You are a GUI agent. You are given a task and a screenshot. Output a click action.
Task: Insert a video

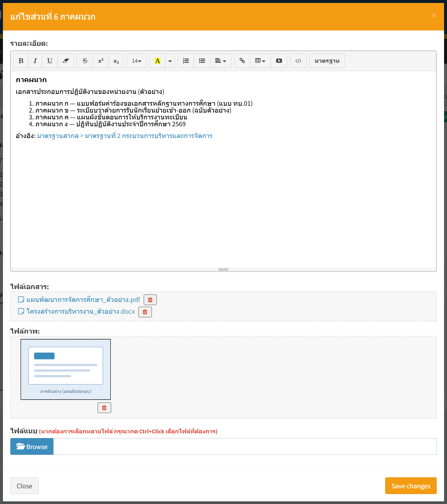pyautogui.click(x=279, y=61)
